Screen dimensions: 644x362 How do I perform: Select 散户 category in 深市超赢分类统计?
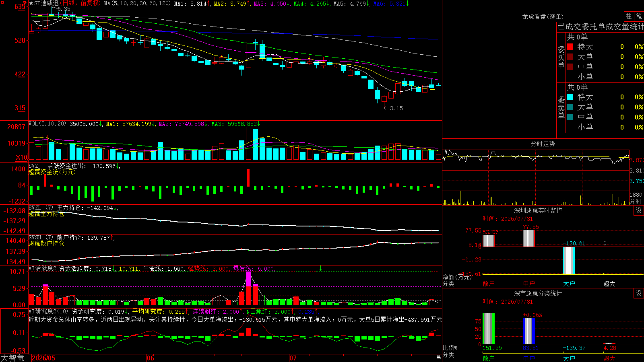489,358
